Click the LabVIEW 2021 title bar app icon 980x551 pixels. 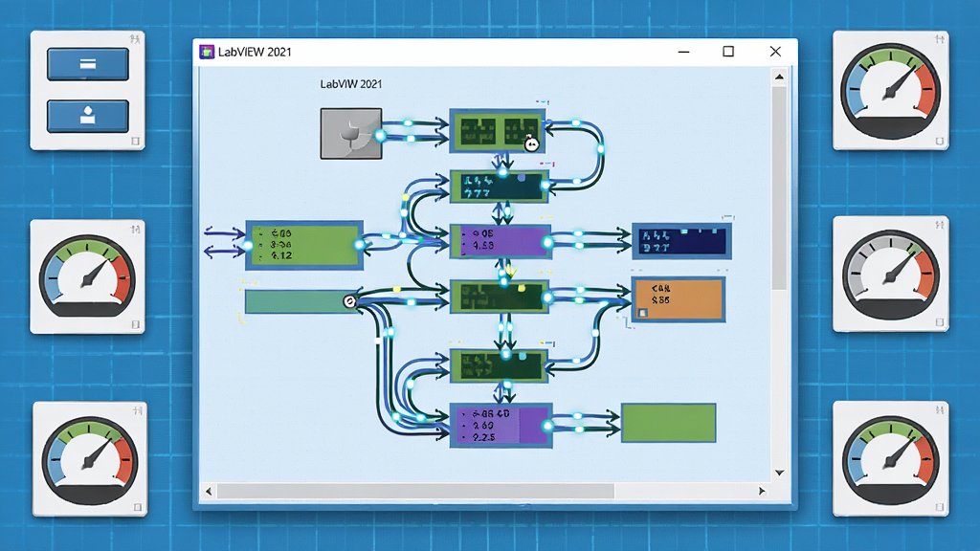(x=207, y=52)
